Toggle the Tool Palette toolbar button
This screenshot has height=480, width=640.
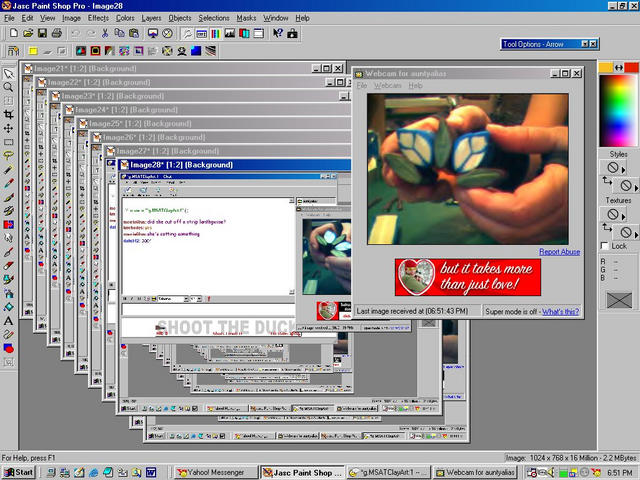[x=187, y=33]
